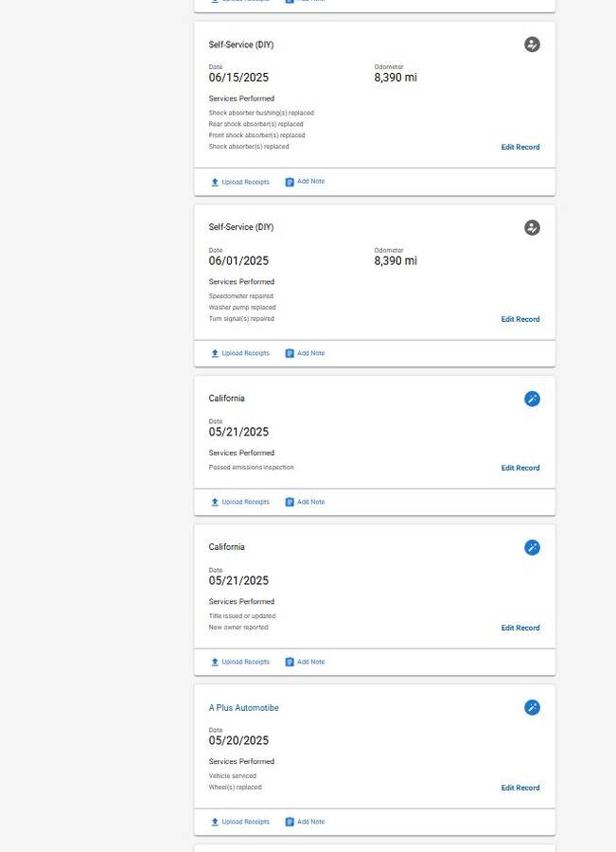Upload Receipts for the 06/01/2025 record
Screen dimensions: 616x852
coord(245,353)
